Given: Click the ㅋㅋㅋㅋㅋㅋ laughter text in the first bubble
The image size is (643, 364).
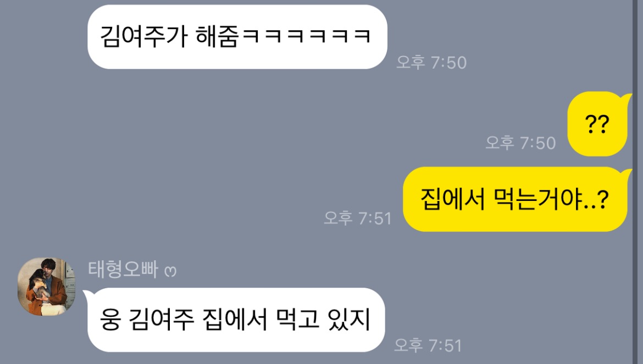Looking at the screenshot, I should click(x=307, y=36).
